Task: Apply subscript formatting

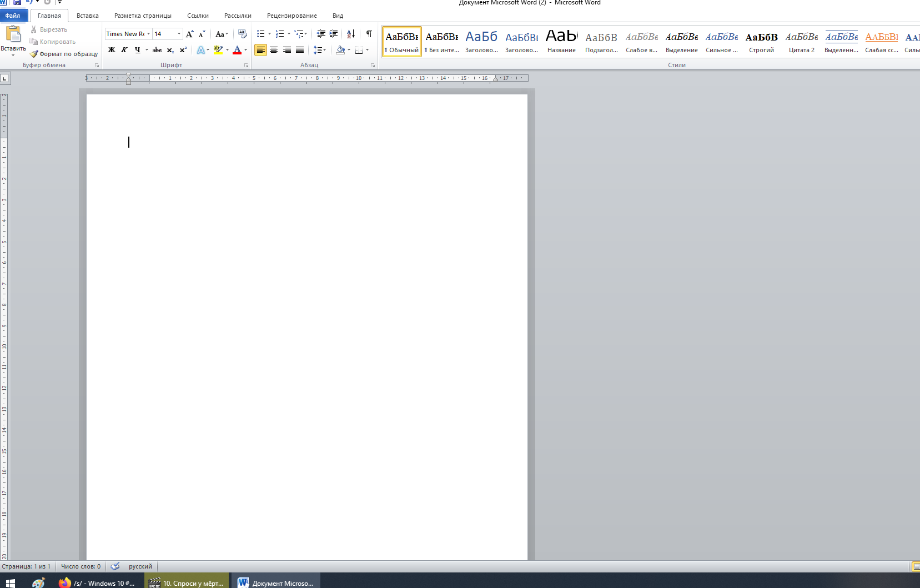Action: point(170,50)
